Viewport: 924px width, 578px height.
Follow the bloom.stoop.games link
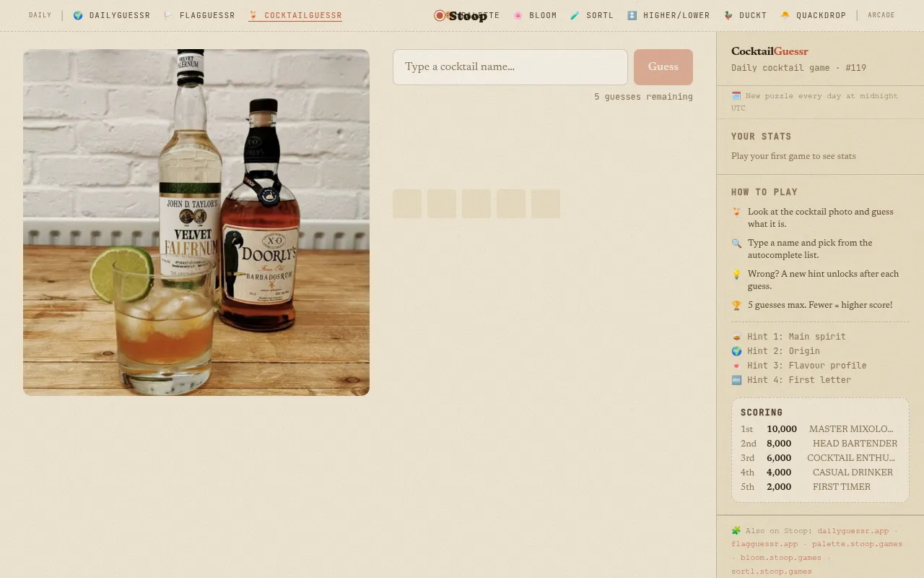[780, 558]
